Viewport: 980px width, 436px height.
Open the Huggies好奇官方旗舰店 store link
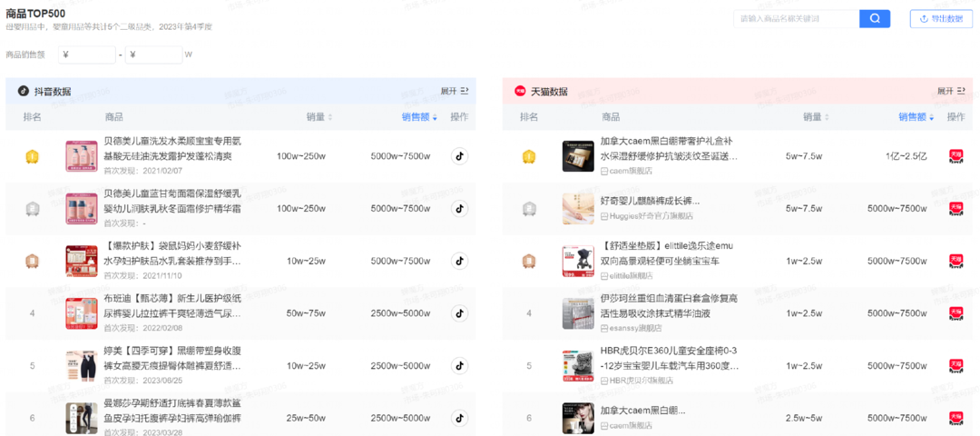coord(647,216)
